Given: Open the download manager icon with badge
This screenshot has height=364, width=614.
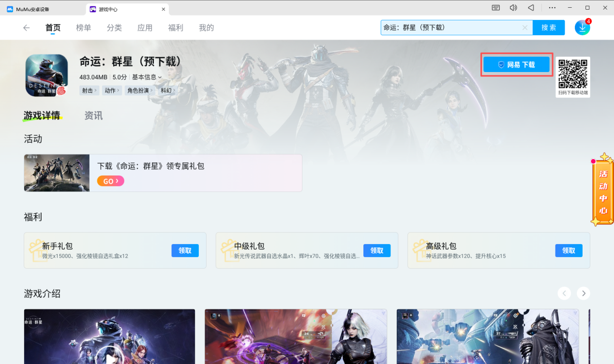Looking at the screenshot, I should [582, 28].
